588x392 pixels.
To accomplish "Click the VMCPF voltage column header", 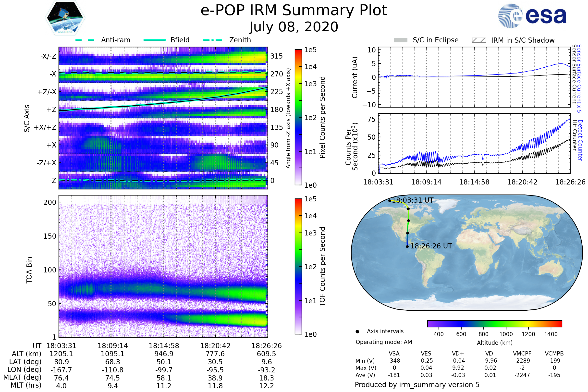I will 522,354.
